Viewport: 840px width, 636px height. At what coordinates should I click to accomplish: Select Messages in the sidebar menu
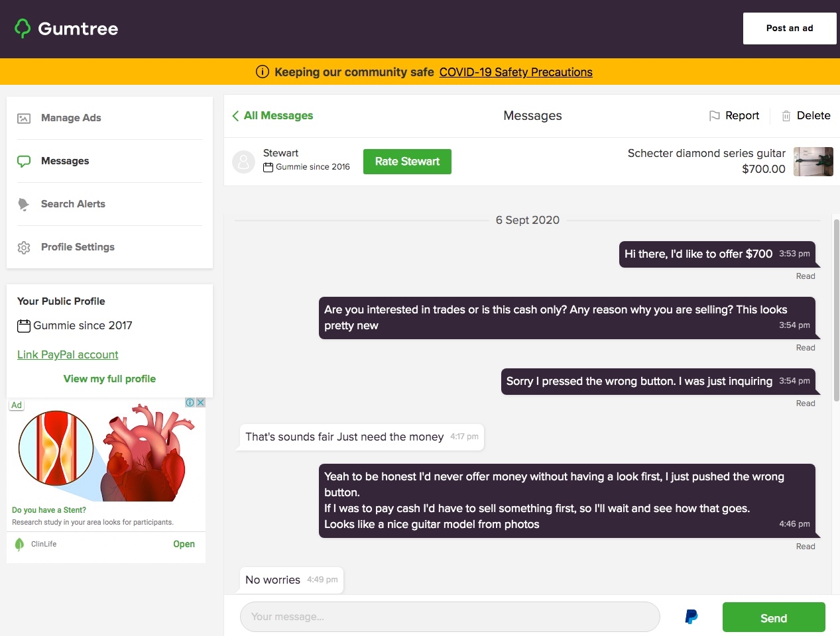[x=65, y=161]
